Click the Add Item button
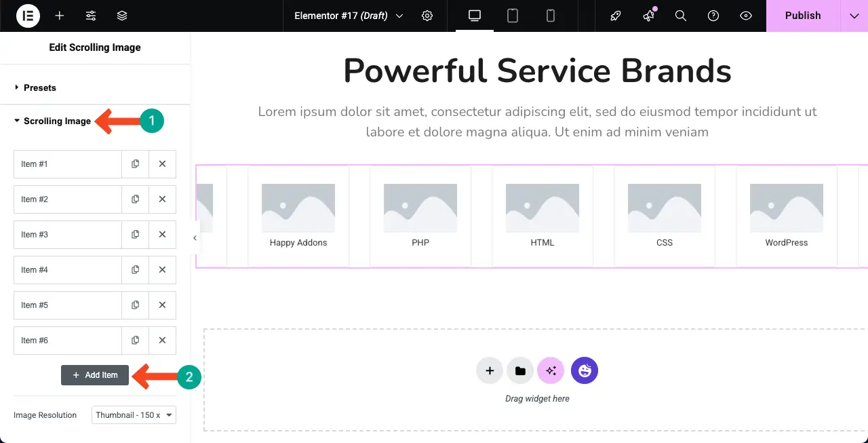Image resolution: width=868 pixels, height=443 pixels. coord(95,375)
